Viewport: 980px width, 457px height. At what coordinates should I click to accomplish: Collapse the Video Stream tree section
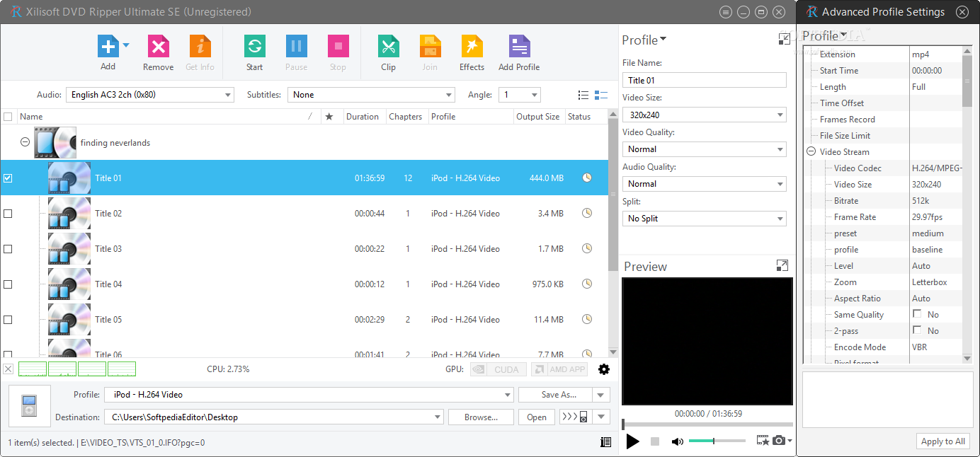(x=811, y=151)
